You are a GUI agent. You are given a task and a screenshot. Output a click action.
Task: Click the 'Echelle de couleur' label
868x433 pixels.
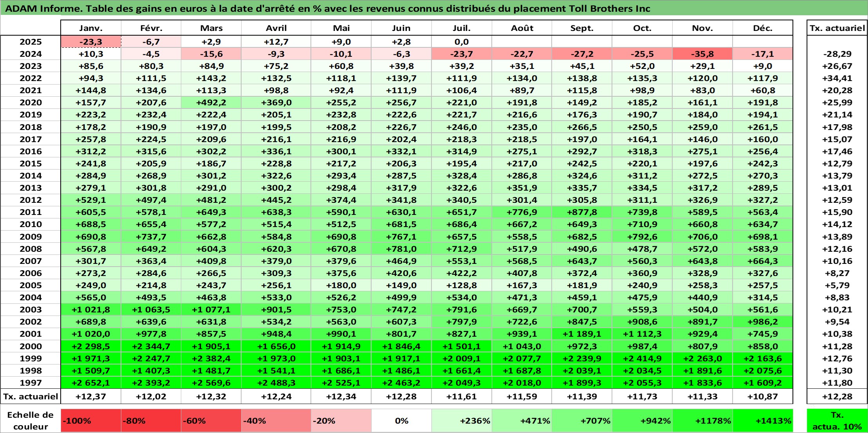[x=31, y=421]
